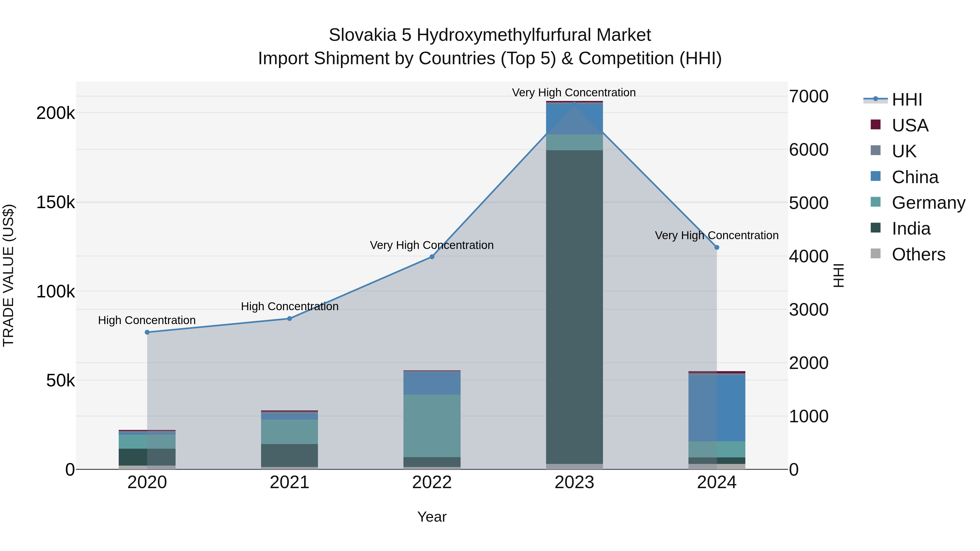Click the 'High Concentration' annotation above 2021

290,306
